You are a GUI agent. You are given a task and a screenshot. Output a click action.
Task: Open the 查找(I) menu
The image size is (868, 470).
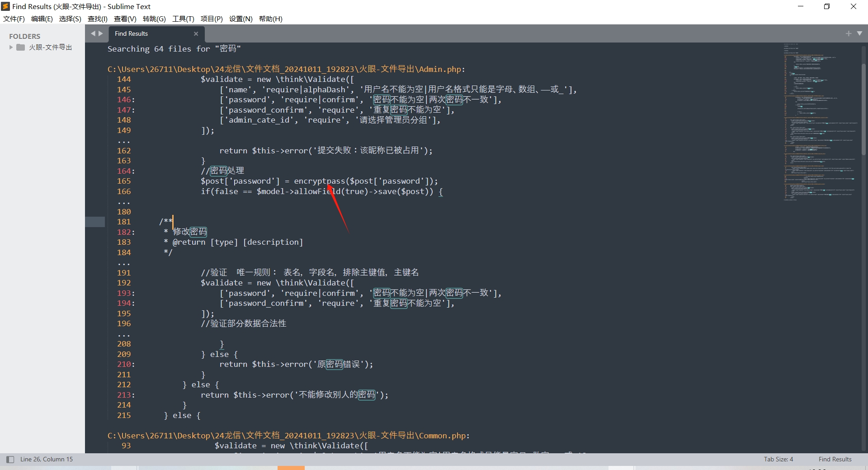(98, 19)
